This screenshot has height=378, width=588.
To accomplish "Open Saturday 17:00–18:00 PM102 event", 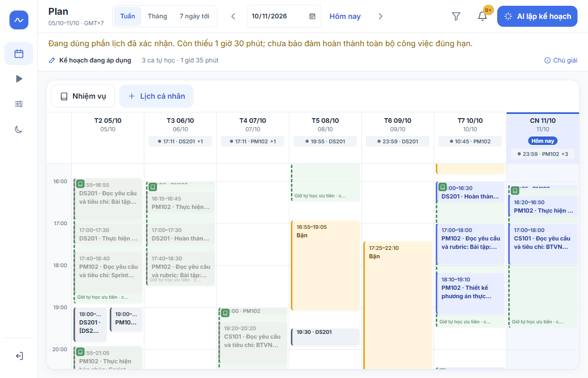I will tap(470, 244).
